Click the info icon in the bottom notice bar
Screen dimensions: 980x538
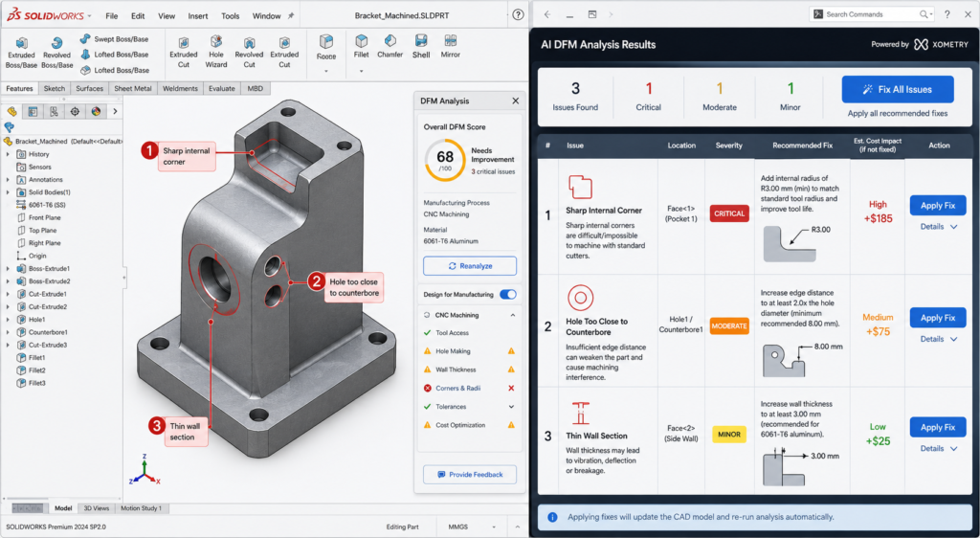point(552,517)
